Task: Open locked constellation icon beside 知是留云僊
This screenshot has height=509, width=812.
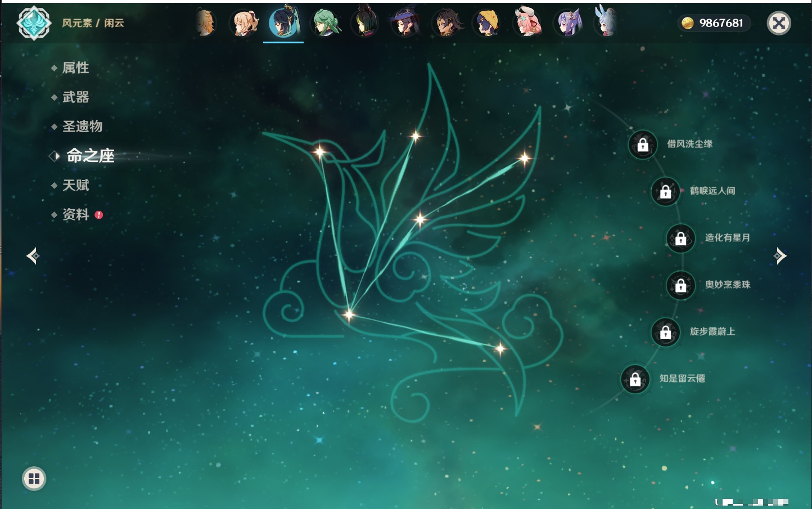Action: click(x=635, y=380)
